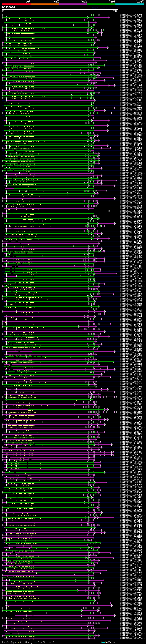The image size is (146, 644).
Task: Open hit UniRef100_Q43558
Action: coord(131,15)
